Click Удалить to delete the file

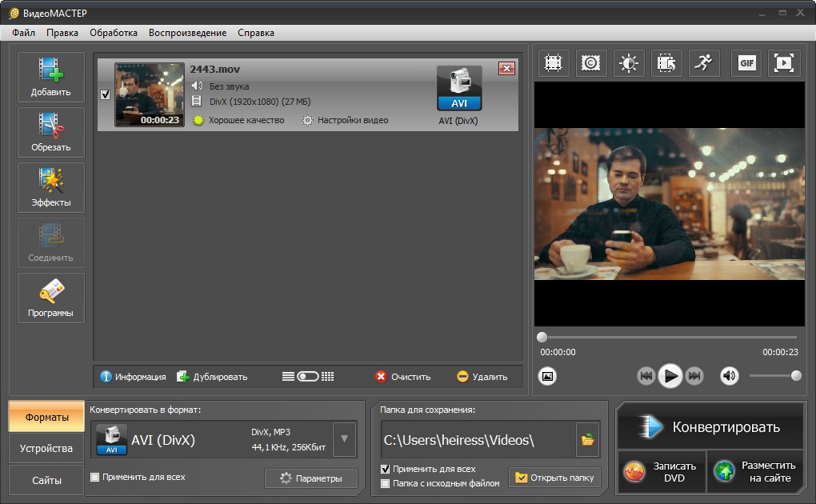[482, 377]
